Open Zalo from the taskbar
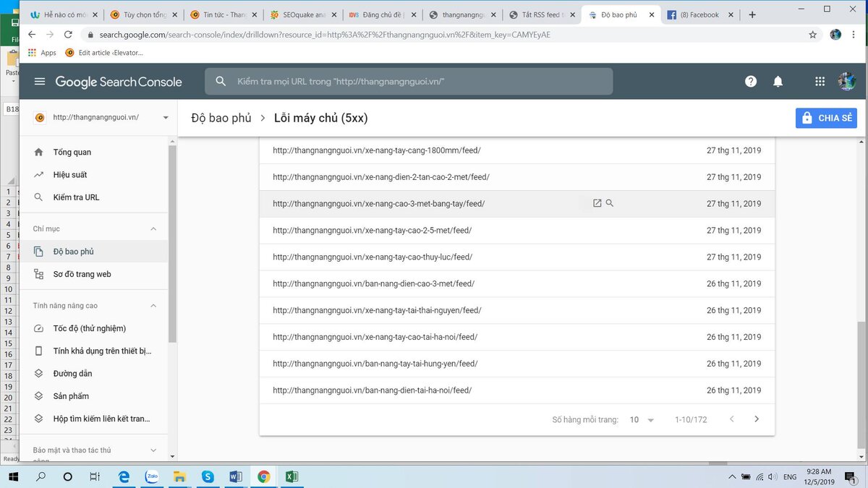 pyautogui.click(x=152, y=477)
